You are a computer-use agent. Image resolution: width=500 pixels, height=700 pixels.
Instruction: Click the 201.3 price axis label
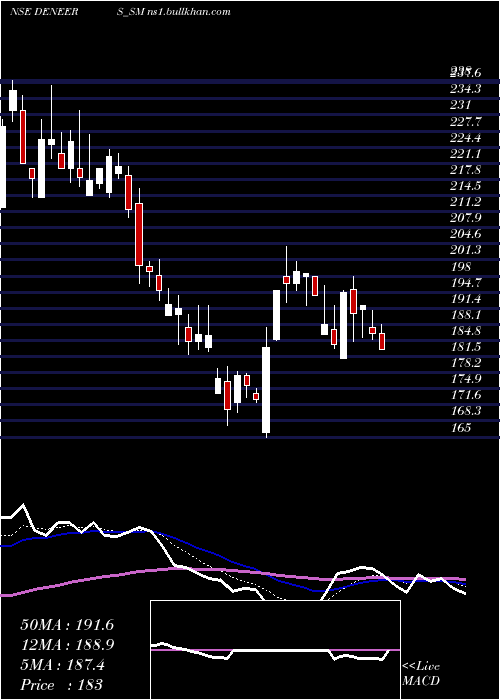point(466,250)
